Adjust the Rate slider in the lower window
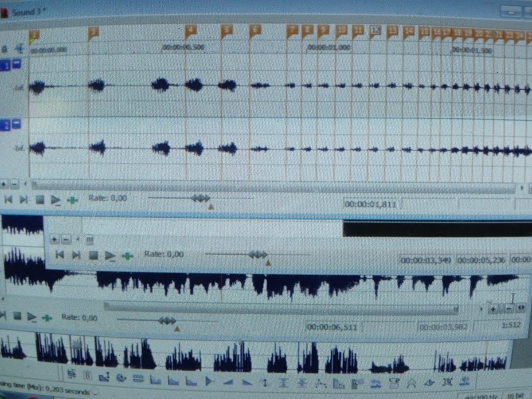Viewport: 532px width, 399px height. click(x=167, y=321)
